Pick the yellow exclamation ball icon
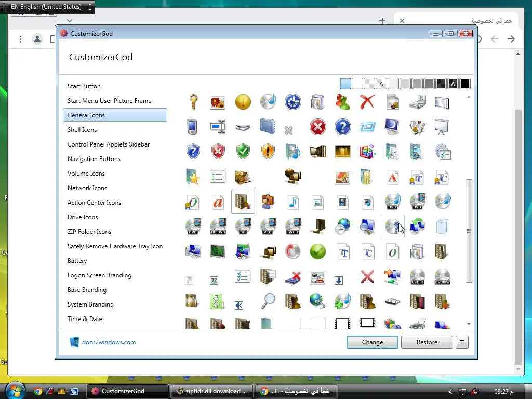Screen dimensions: 532x399 pos(243,102)
